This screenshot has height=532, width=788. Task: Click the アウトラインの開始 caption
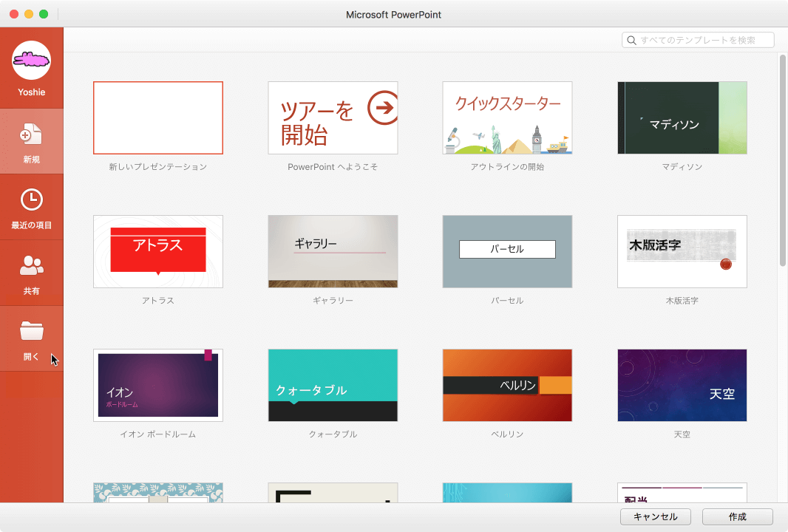coord(507,167)
